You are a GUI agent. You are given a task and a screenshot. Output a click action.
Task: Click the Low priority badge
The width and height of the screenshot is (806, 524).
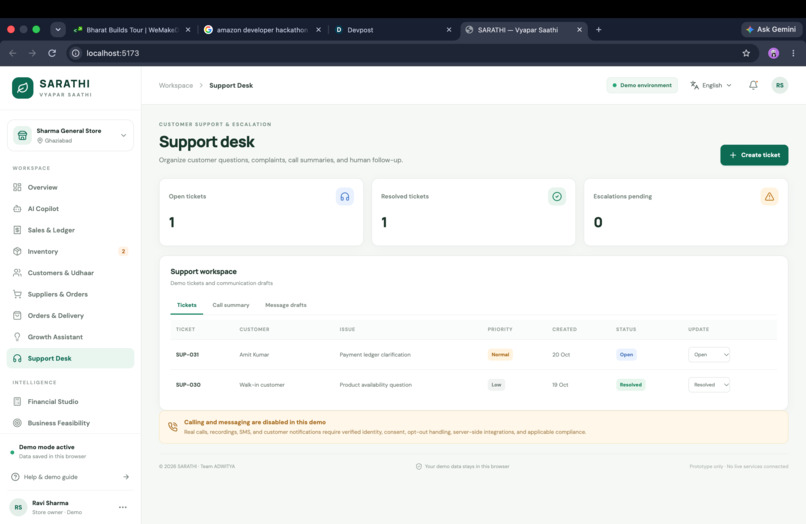(x=497, y=385)
